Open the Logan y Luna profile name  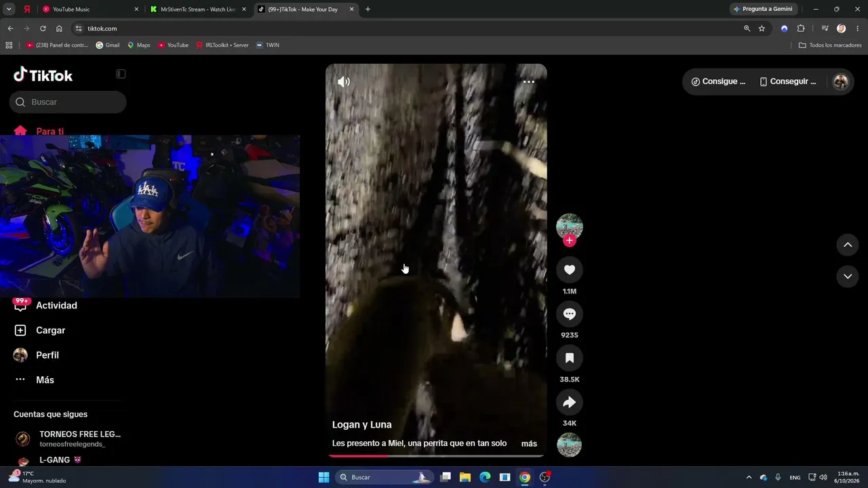point(362,424)
